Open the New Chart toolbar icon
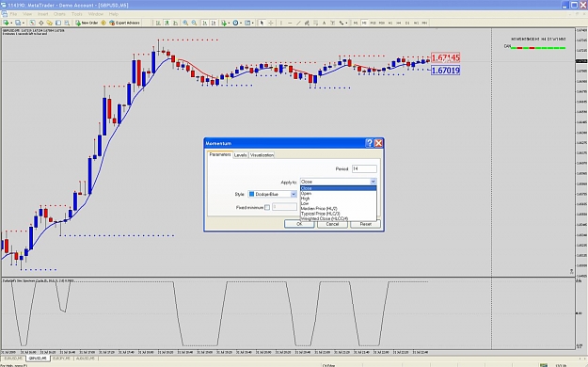This screenshot has width=588, height=367. (x=6, y=23)
